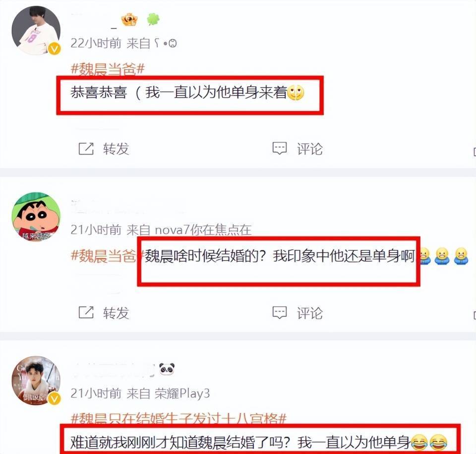Click the yellow verified badge on first avatar

(55, 49)
